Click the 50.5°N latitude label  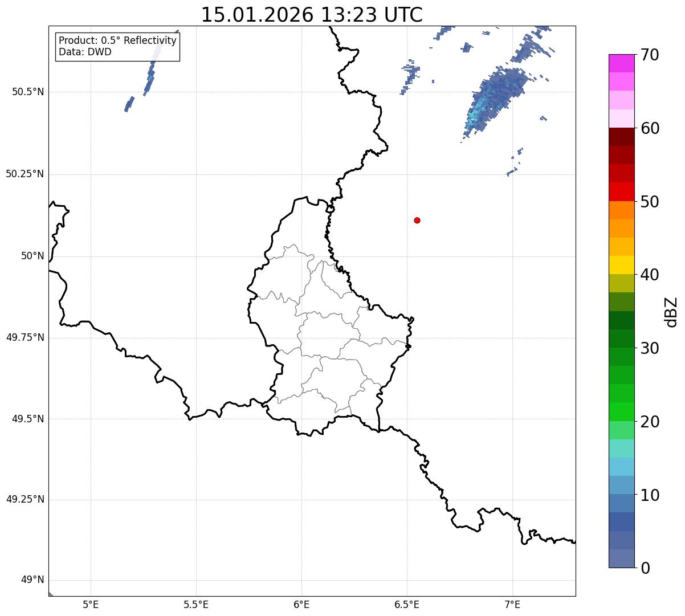[28, 92]
